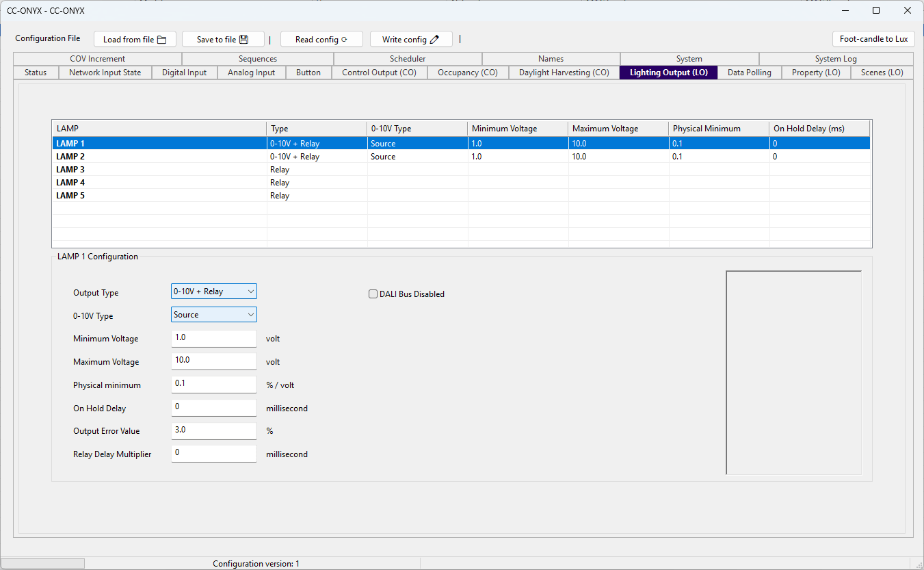
Task: Switch to the Status tab
Action: [36, 73]
